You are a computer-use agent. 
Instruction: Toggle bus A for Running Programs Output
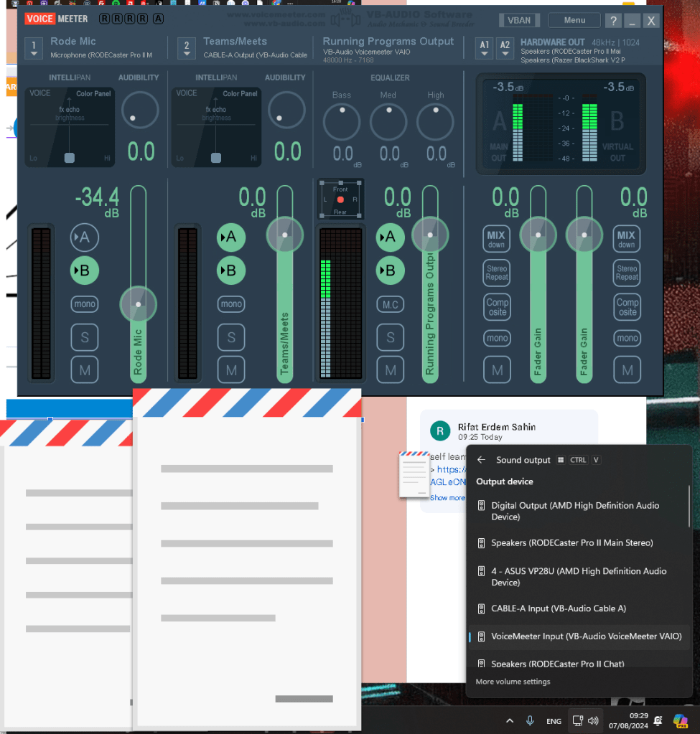[x=391, y=237]
